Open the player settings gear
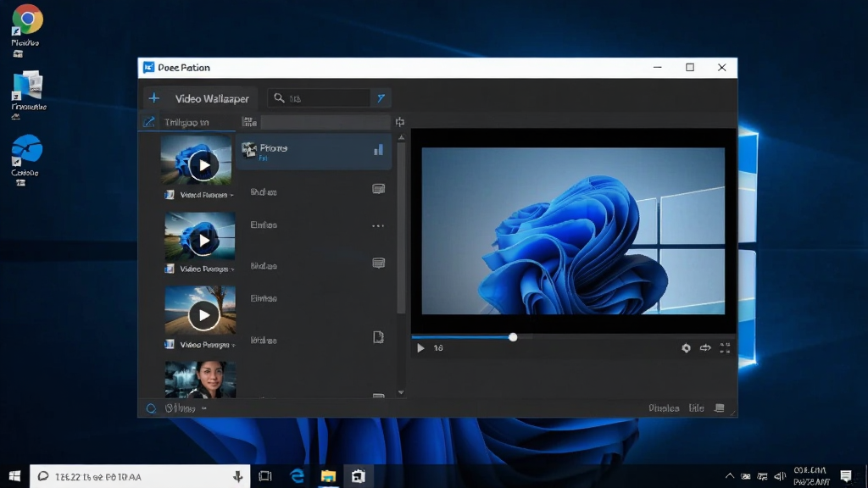 pos(686,348)
